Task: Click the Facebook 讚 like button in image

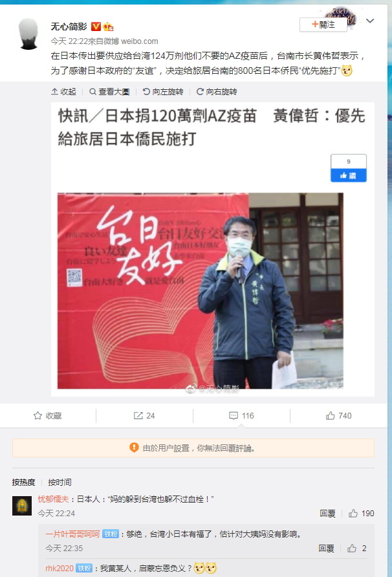Action: coord(348,175)
